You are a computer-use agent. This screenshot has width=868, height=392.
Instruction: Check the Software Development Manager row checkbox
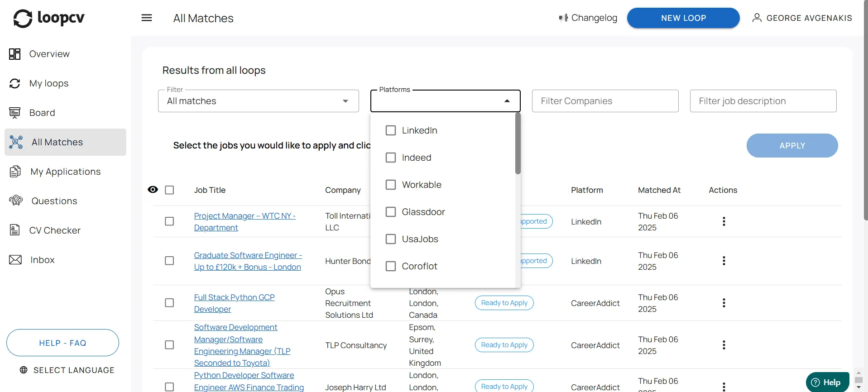(169, 345)
